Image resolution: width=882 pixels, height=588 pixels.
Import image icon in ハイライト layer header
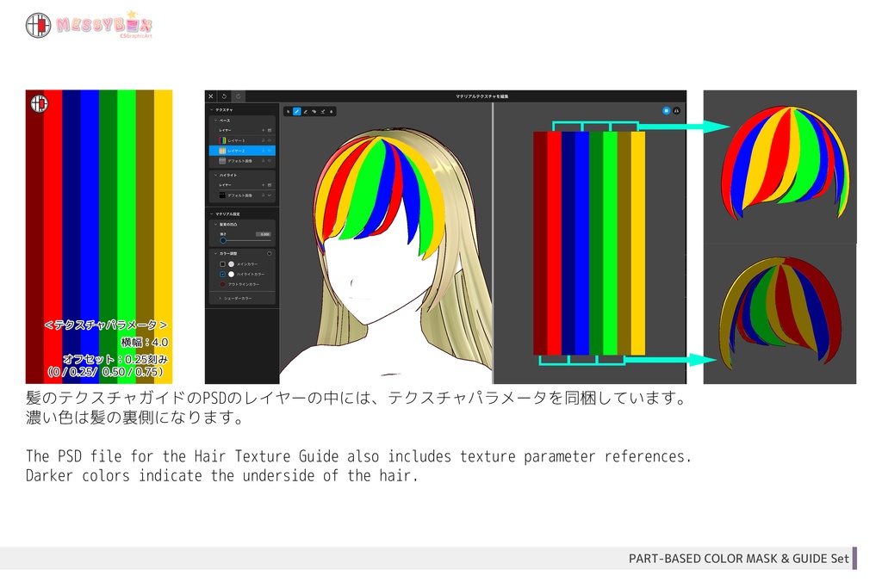270,185
